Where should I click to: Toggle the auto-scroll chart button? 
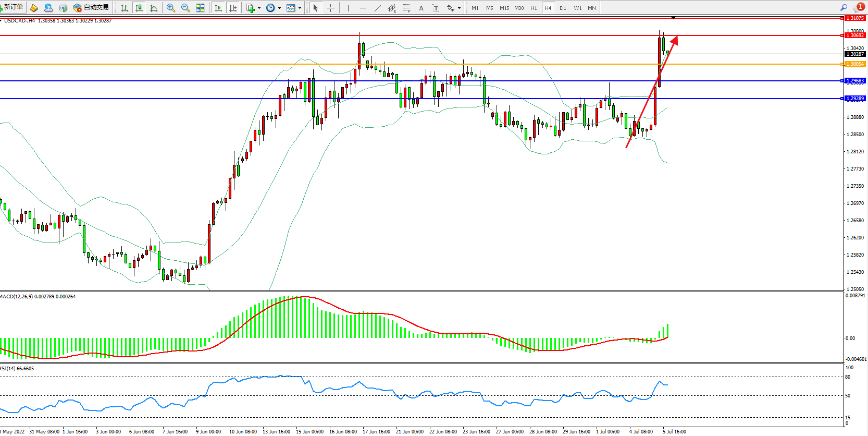[x=218, y=8]
